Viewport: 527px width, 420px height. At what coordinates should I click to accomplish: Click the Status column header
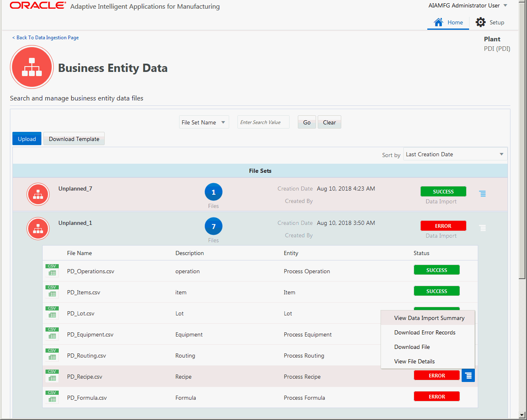click(x=422, y=253)
